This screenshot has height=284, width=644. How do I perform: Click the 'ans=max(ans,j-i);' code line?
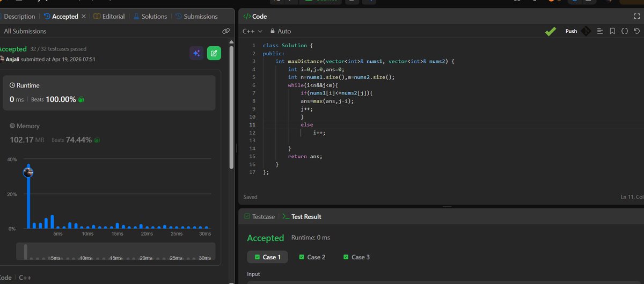[327, 101]
